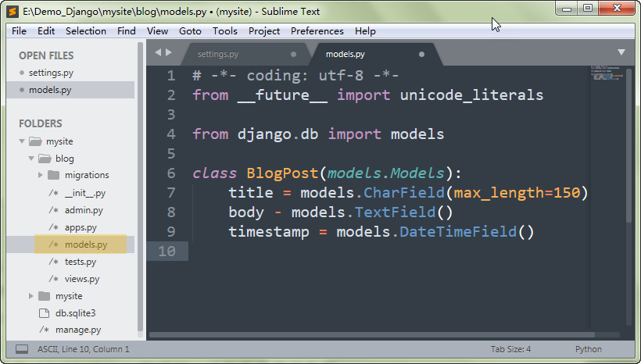The width and height of the screenshot is (641, 364).
Task: Click file type icon next to admin.py
Action: tap(54, 210)
